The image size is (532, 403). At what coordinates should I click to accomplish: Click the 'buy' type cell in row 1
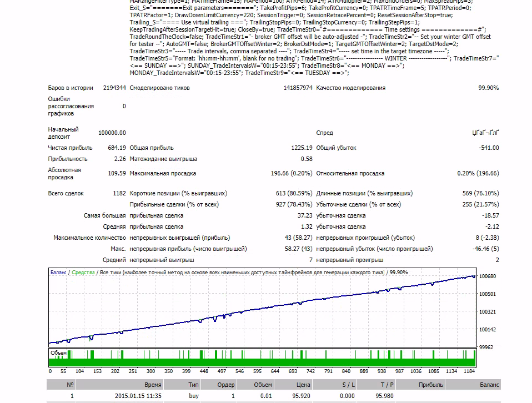(194, 396)
